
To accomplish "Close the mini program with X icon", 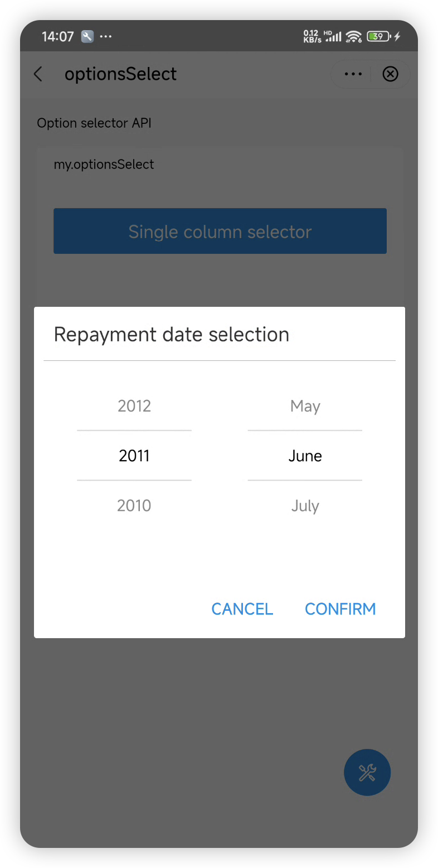I will (x=391, y=74).
